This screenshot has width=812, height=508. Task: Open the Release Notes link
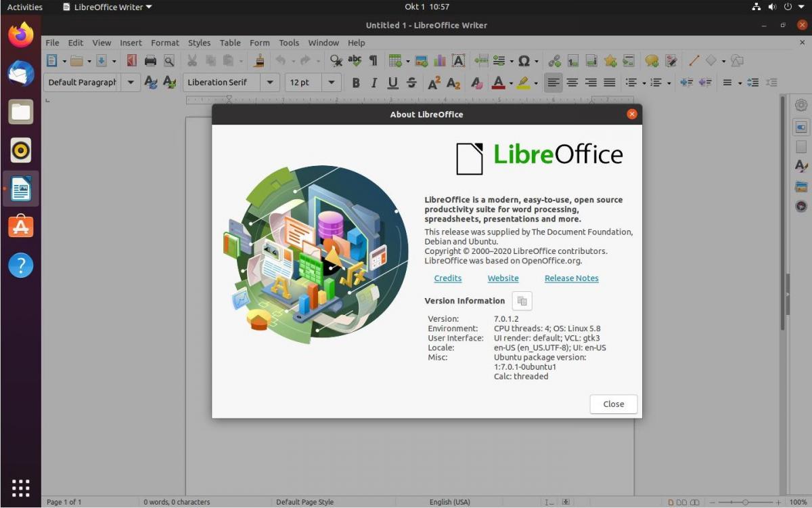coord(571,278)
